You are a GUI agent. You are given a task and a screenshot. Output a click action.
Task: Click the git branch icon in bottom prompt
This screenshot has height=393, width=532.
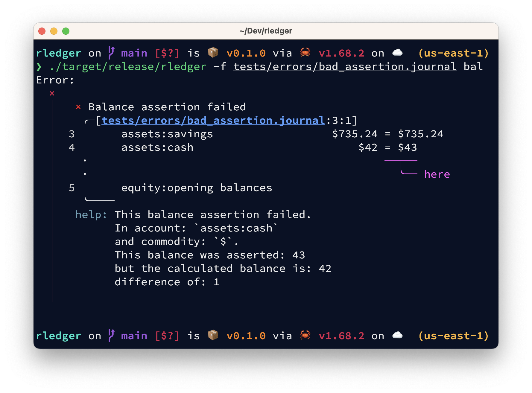point(111,336)
